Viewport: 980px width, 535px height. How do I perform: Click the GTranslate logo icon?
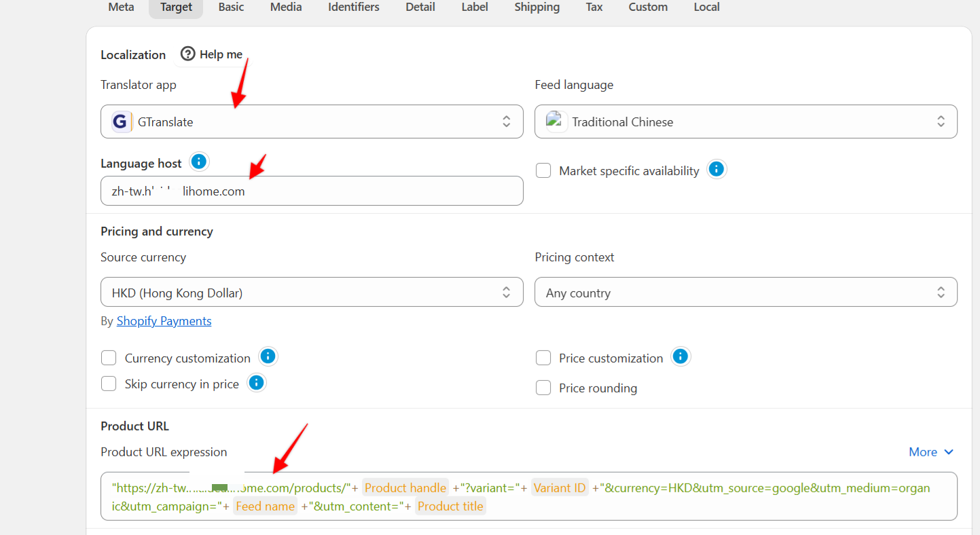coord(121,122)
